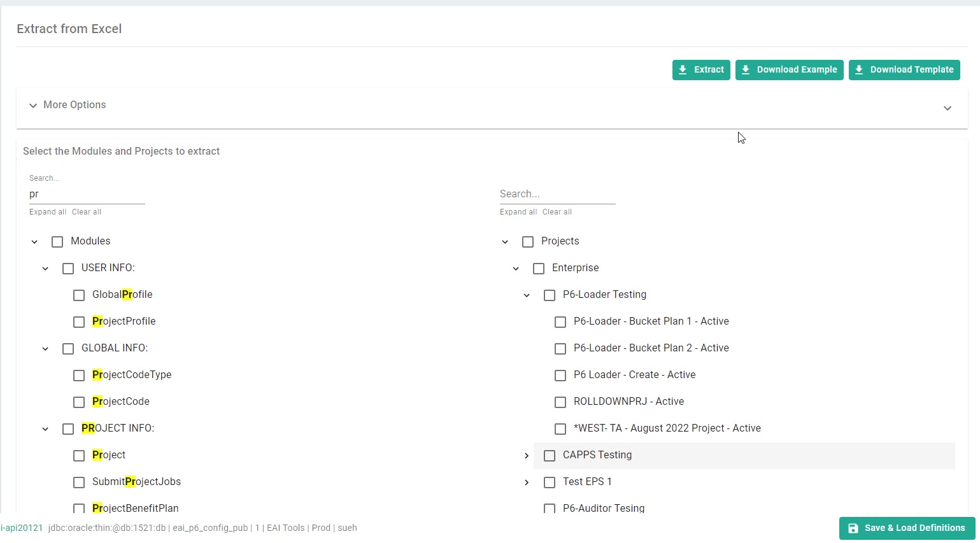Focus the projects Search field
Image resolution: width=980 pixels, height=543 pixels.
(557, 194)
